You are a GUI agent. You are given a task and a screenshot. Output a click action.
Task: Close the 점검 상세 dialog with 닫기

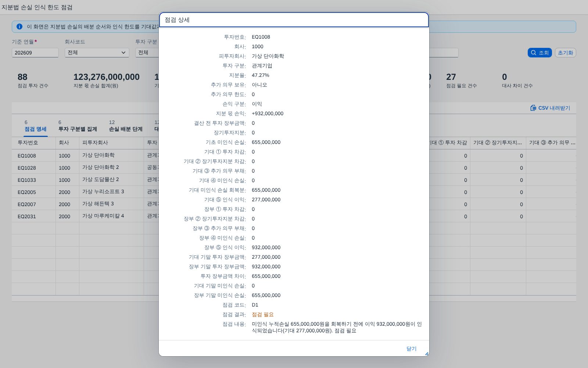(411, 348)
